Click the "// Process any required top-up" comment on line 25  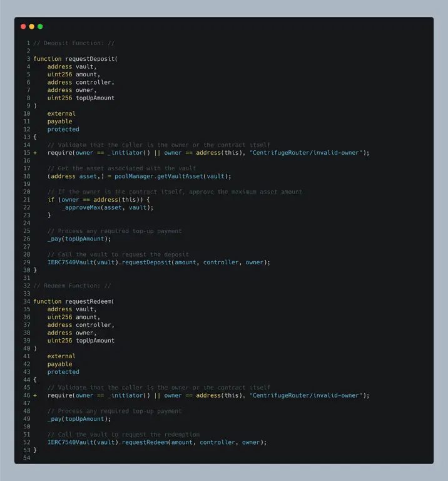115,231
